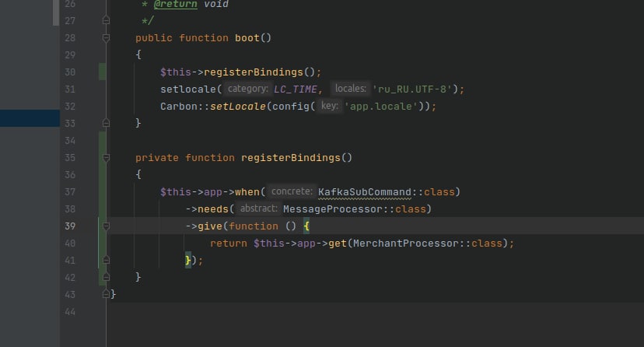
Task: Click the underlined KafkaSubCommand class name
Action: point(365,192)
